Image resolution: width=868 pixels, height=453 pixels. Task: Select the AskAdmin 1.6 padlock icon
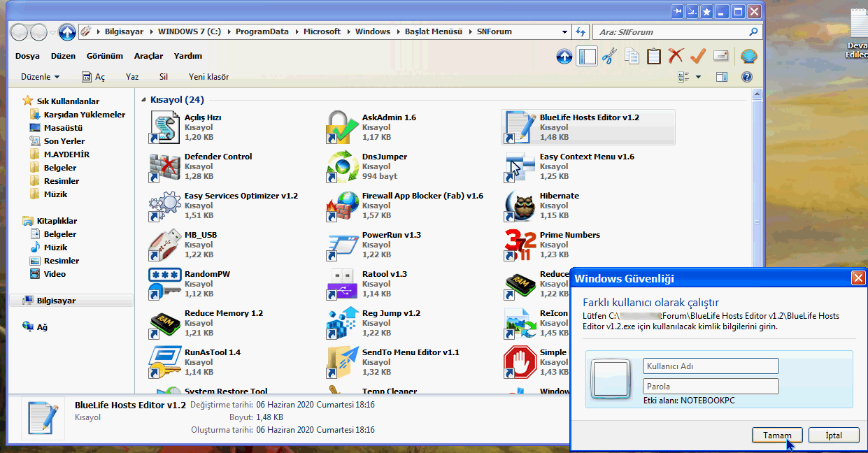click(x=343, y=128)
